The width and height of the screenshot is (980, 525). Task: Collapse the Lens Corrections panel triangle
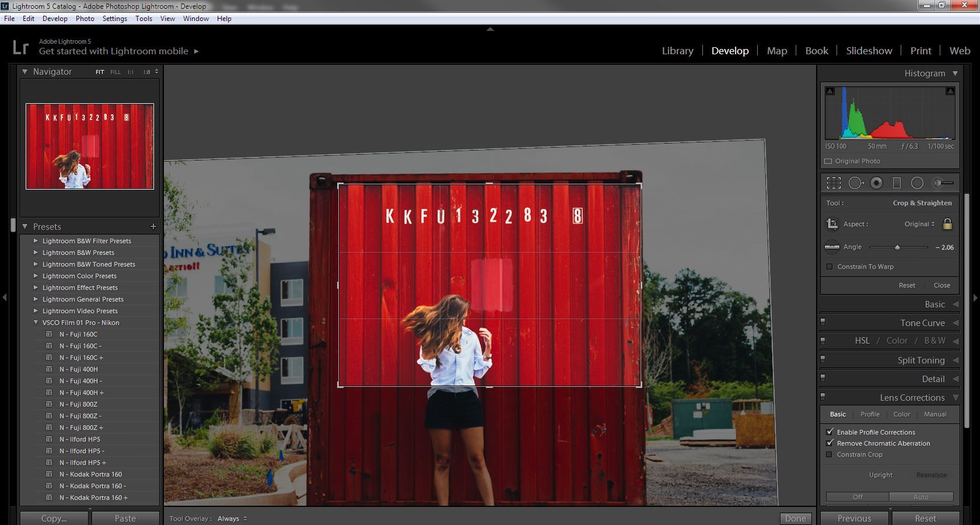956,397
